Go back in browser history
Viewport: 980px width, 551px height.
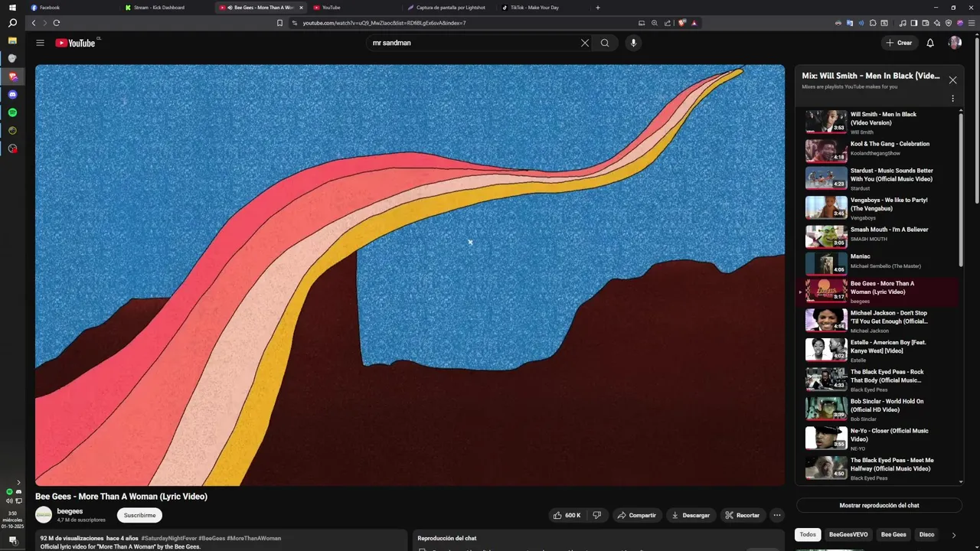tap(34, 23)
